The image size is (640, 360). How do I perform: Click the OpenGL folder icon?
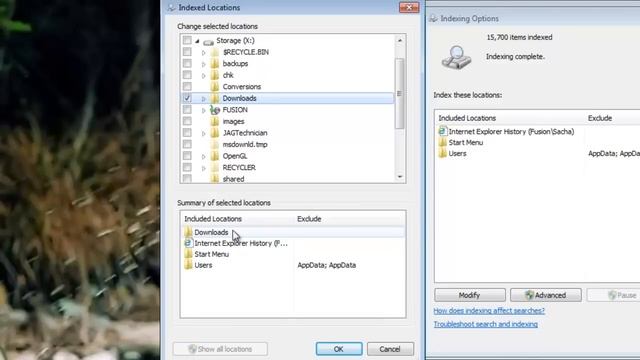pos(215,156)
